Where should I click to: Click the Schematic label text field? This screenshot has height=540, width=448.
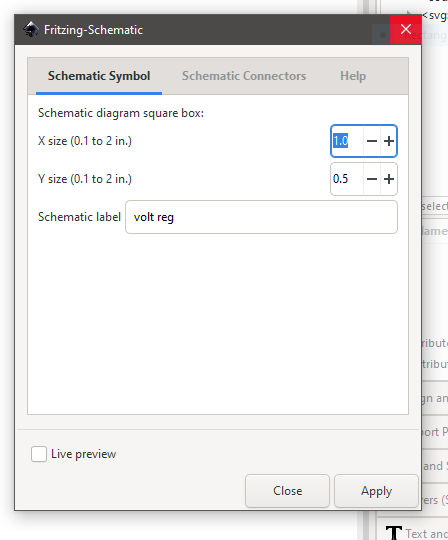pos(261,217)
